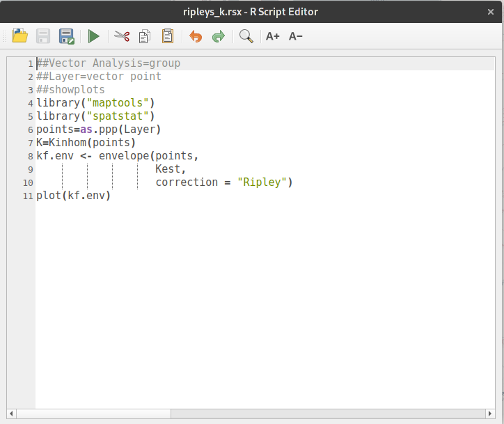The height and width of the screenshot is (424, 504).
Task: Close the R Script Editor window
Action: point(491,11)
